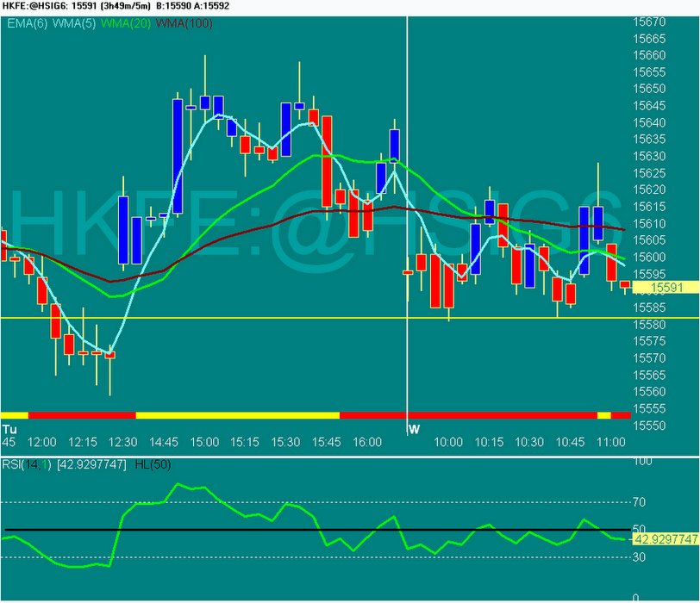Click the 15670 price axis label
Screen dimensions: 700x603
point(649,22)
